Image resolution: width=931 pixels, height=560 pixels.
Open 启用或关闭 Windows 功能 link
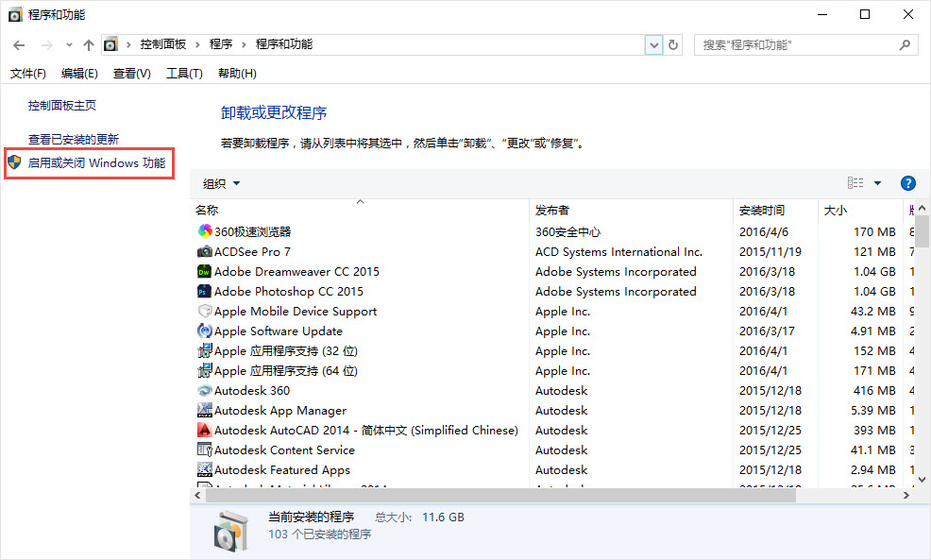pyautogui.click(x=96, y=162)
